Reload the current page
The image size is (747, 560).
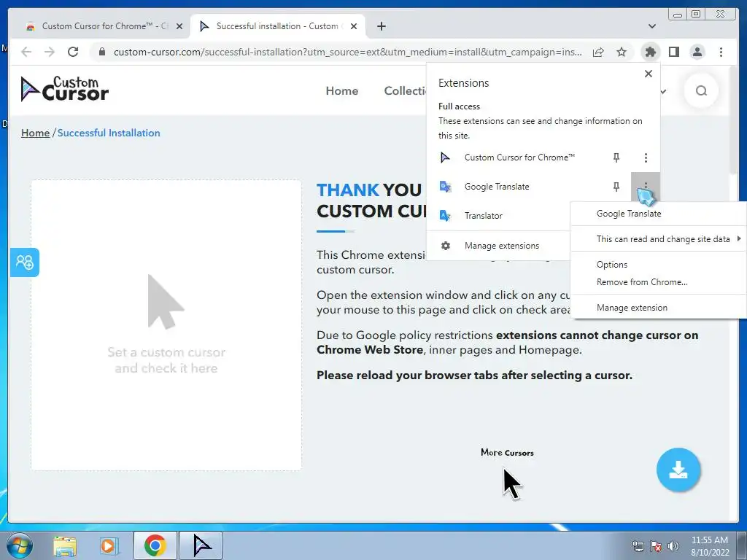pyautogui.click(x=73, y=52)
